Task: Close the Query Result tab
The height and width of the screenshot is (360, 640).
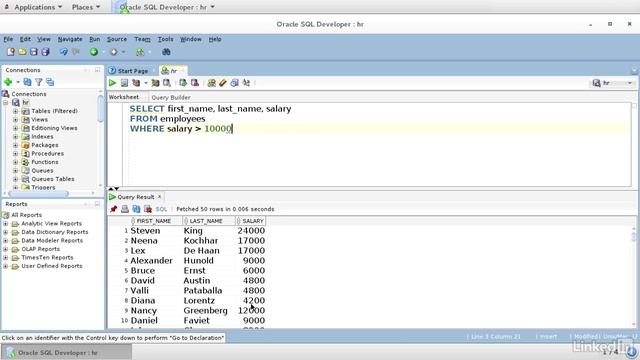Action: tap(160, 197)
